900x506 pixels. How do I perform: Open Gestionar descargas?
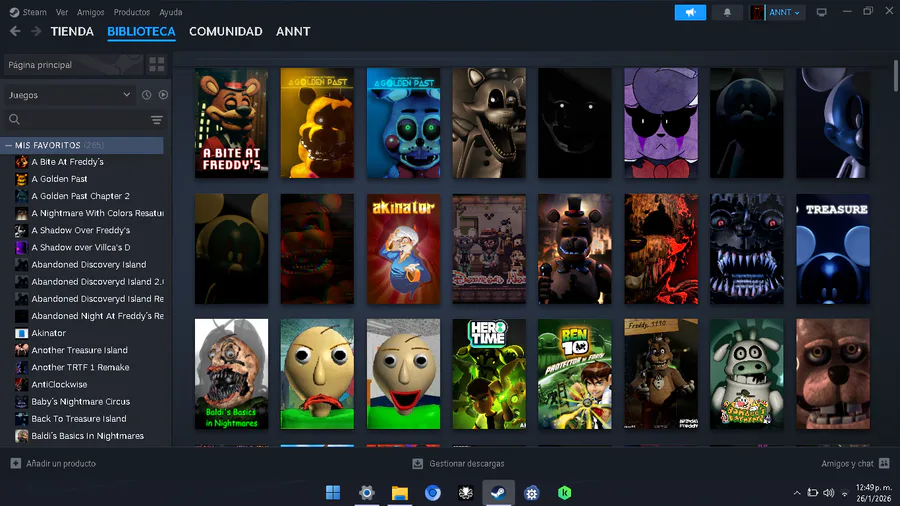coord(458,464)
